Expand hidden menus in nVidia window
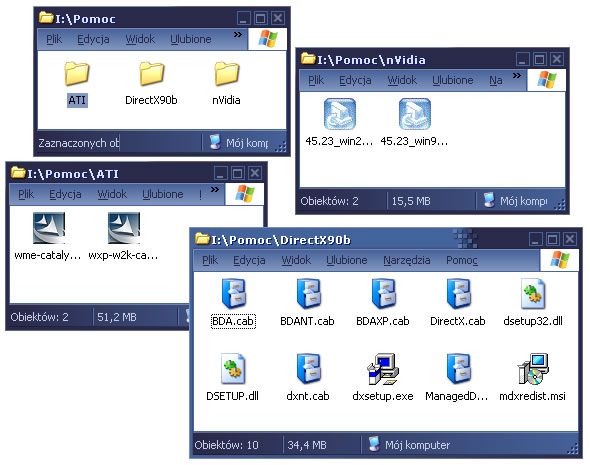590x465 pixels. 517,76
